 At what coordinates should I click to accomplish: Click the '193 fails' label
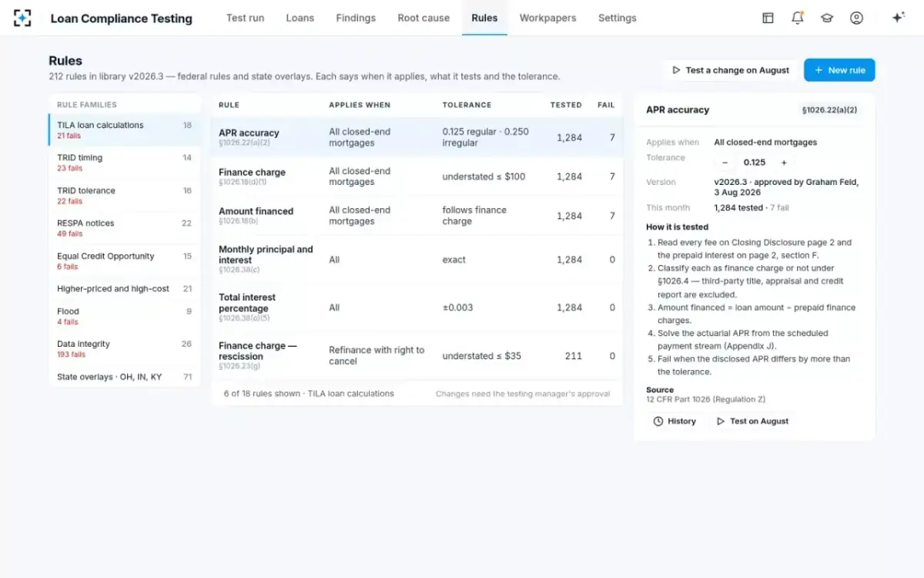tap(71, 355)
